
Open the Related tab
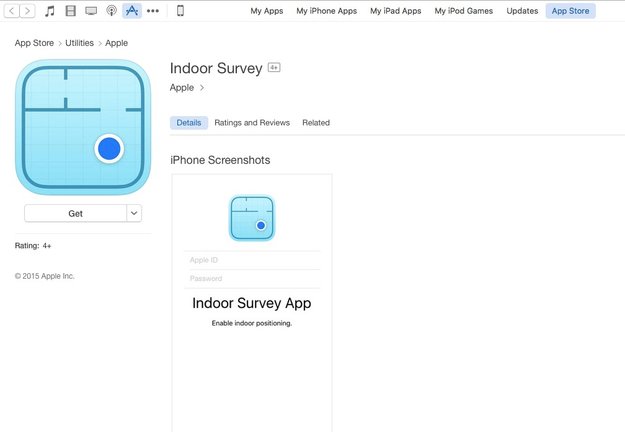click(316, 123)
